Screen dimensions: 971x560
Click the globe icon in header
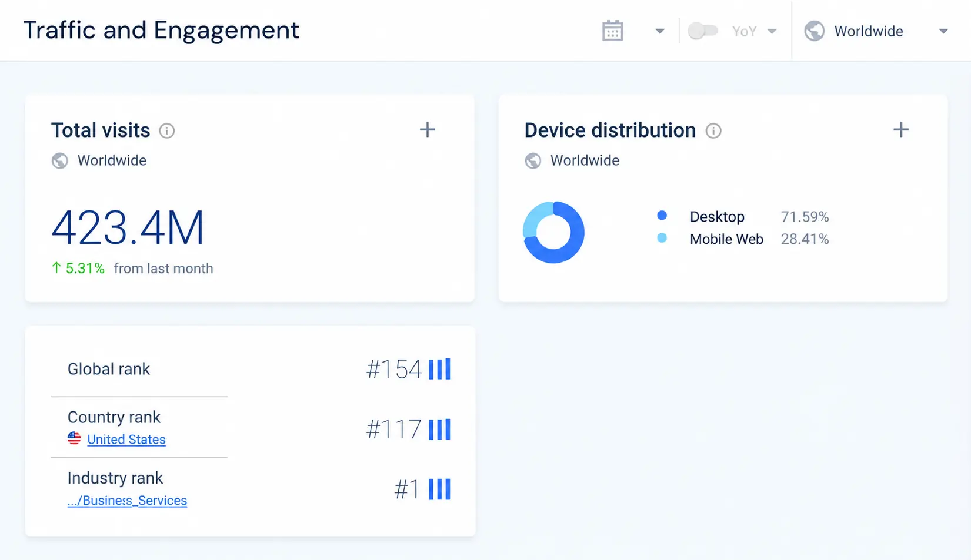(814, 31)
